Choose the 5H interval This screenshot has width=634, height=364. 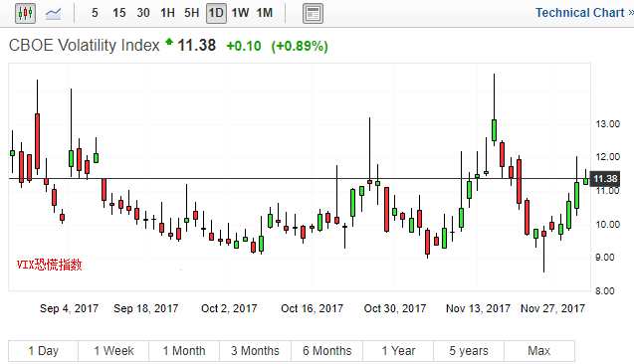(x=192, y=13)
